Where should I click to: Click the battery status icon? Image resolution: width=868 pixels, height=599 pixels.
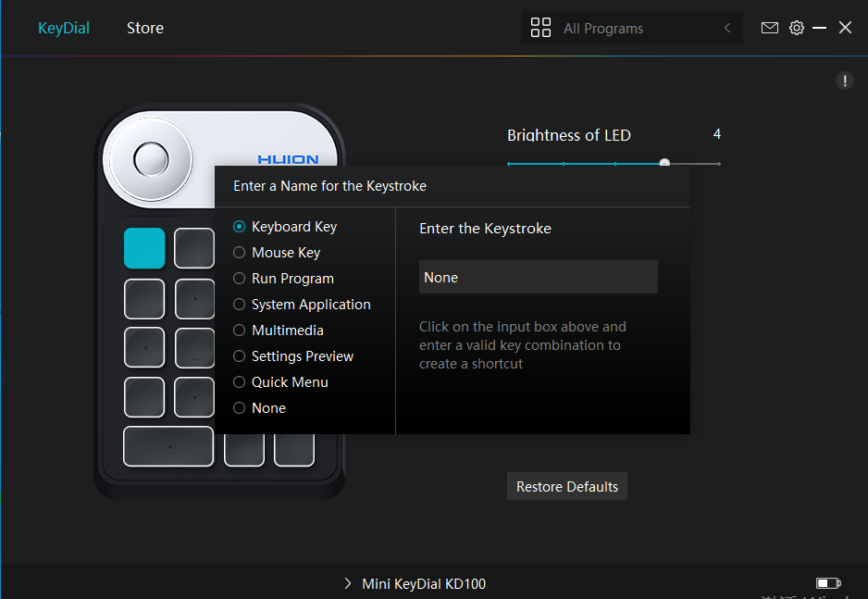click(x=828, y=583)
